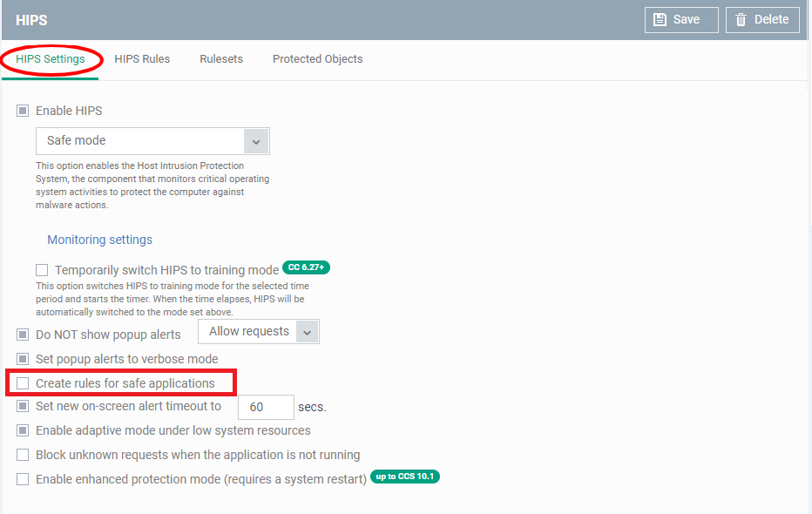Image resolution: width=812 pixels, height=514 pixels.
Task: Click the Monitoring settings link
Action: pyautogui.click(x=99, y=240)
